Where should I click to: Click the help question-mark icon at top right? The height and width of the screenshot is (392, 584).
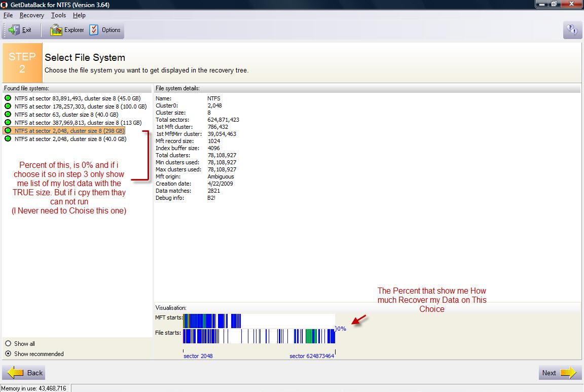coord(572,30)
